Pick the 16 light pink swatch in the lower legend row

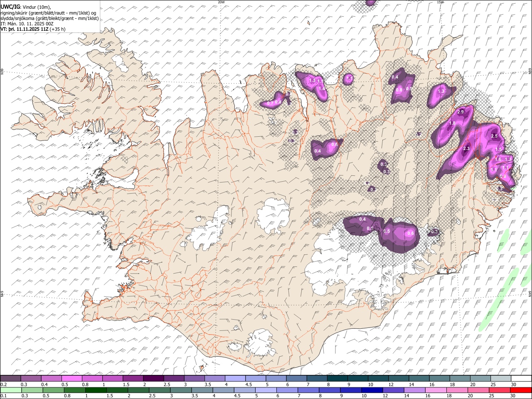pyautogui.click(x=436, y=390)
